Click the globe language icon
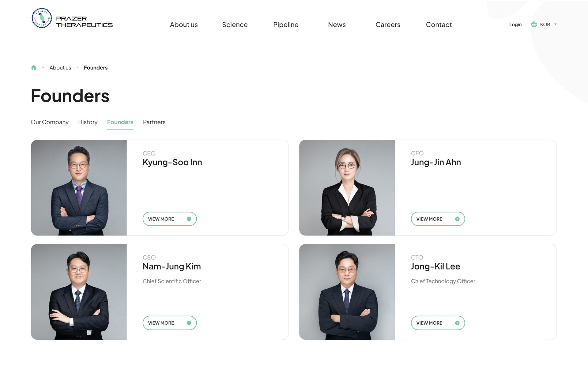 coord(534,24)
